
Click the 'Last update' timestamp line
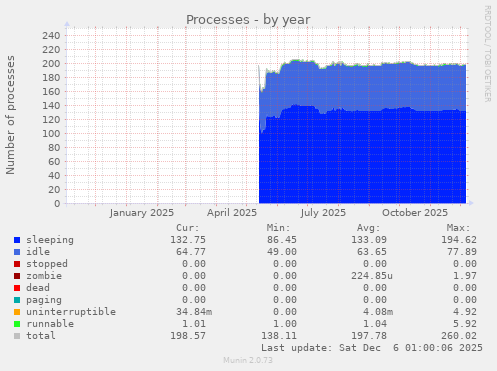click(x=372, y=348)
